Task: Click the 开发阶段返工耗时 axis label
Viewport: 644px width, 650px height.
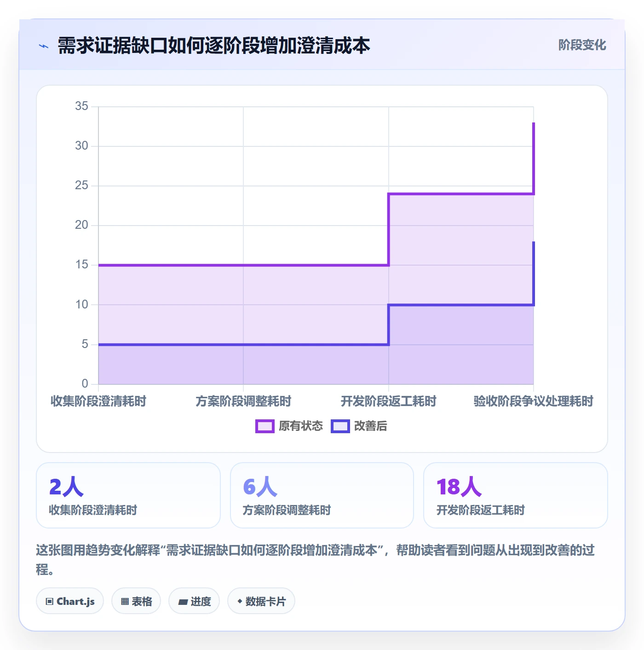Action: [x=389, y=401]
